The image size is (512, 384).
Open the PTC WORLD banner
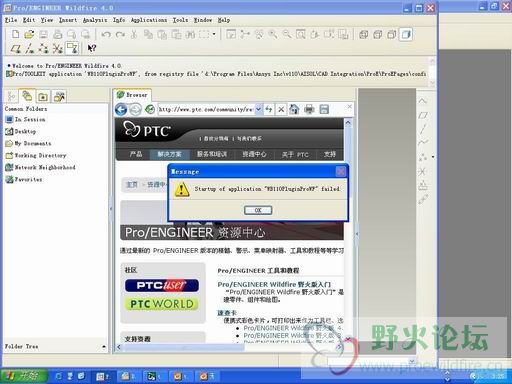[162, 304]
